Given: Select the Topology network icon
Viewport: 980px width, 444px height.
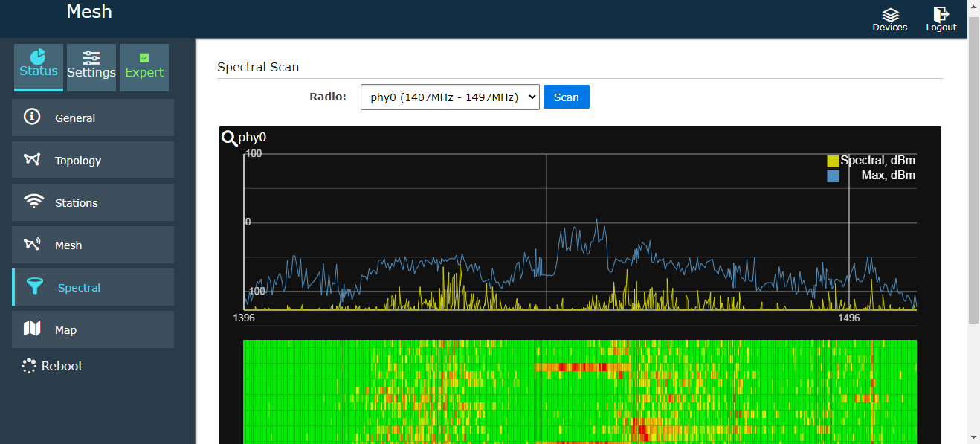Looking at the screenshot, I should 32,160.
